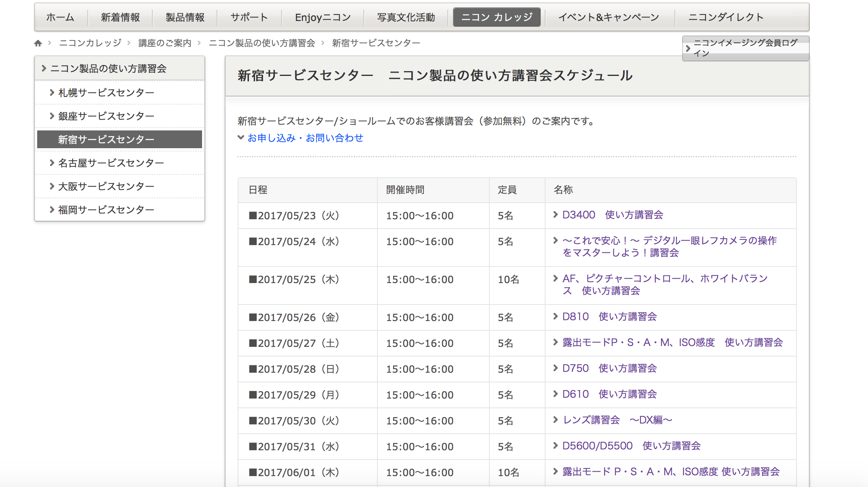
Task: Open 6/01 露出モード P・S・A・M講習会 link
Action: (x=671, y=472)
